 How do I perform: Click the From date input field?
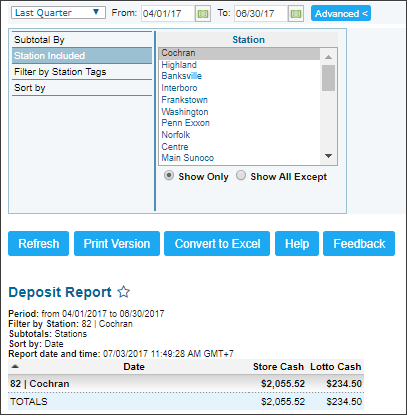pos(168,14)
